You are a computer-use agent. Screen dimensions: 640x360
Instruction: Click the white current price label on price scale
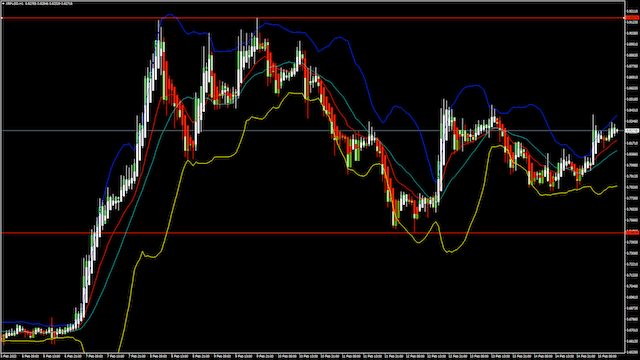pos(632,131)
